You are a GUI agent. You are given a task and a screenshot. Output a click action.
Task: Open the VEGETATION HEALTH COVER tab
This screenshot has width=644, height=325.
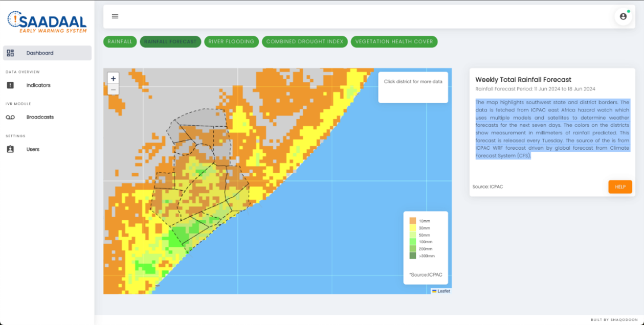click(x=394, y=41)
